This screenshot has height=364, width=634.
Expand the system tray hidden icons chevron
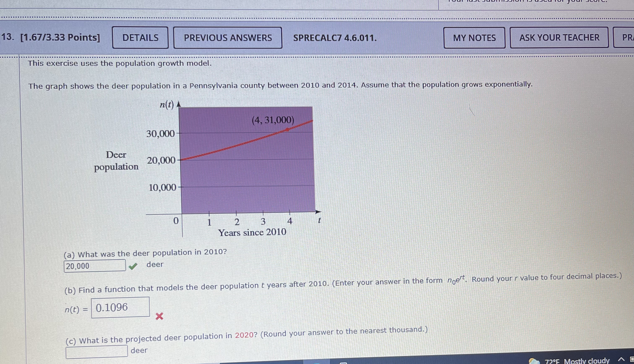click(x=621, y=359)
